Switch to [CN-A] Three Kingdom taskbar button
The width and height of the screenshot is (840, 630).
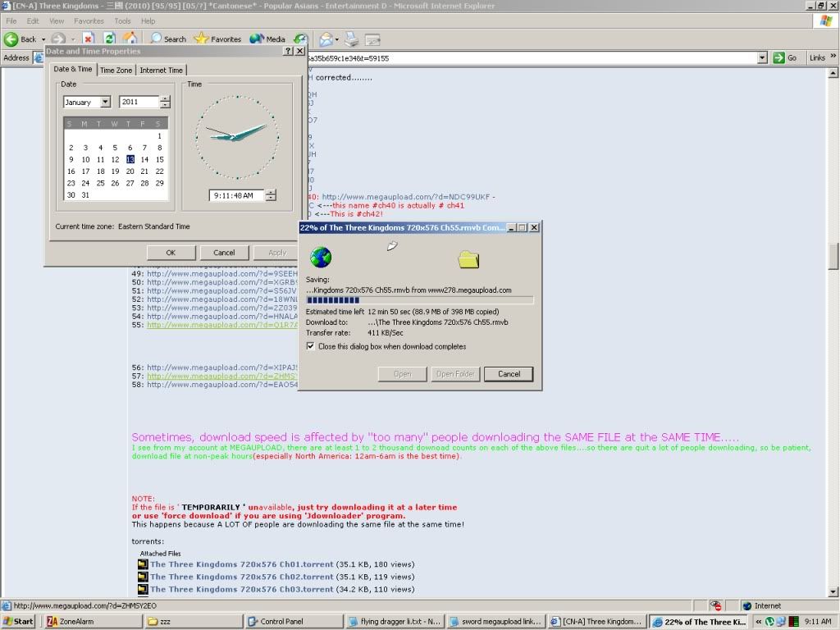(596, 622)
